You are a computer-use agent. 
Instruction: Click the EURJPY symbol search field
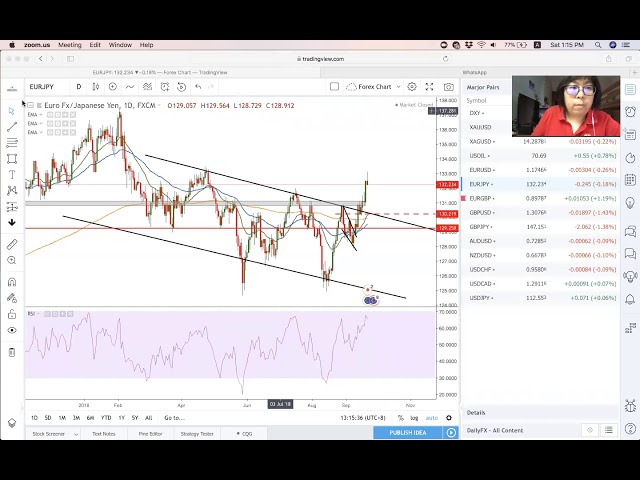[x=42, y=87]
